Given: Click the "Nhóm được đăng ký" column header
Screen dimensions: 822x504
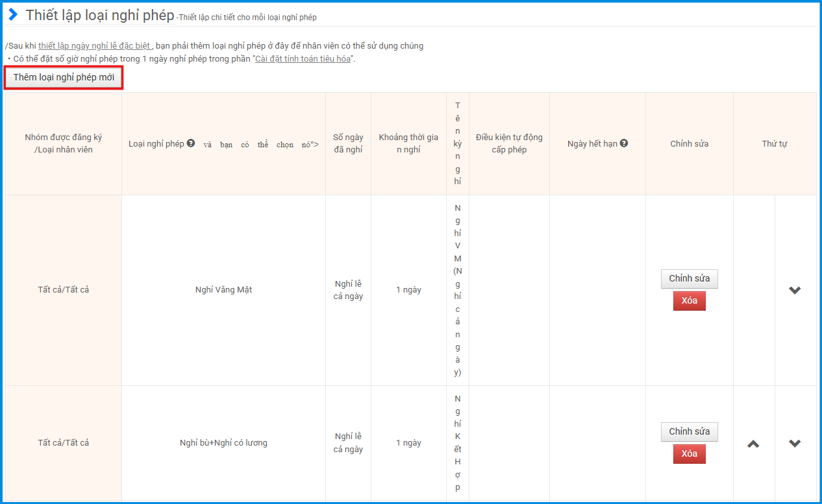Looking at the screenshot, I should pyautogui.click(x=64, y=143).
